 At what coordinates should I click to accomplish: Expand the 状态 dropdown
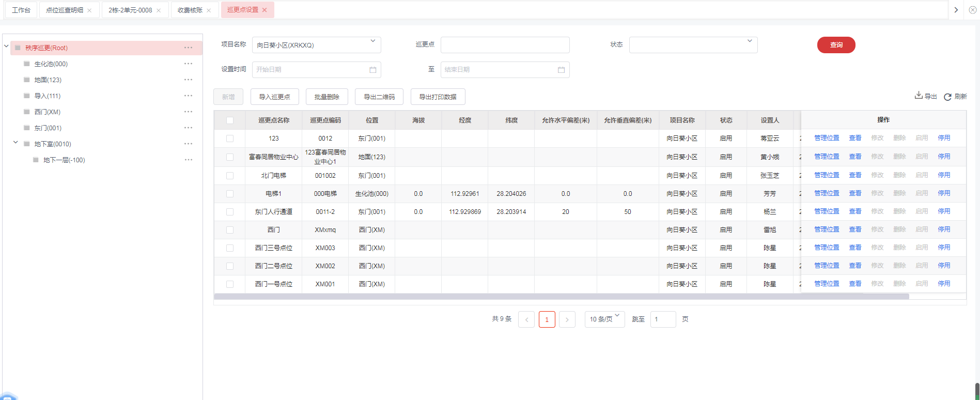click(x=693, y=45)
